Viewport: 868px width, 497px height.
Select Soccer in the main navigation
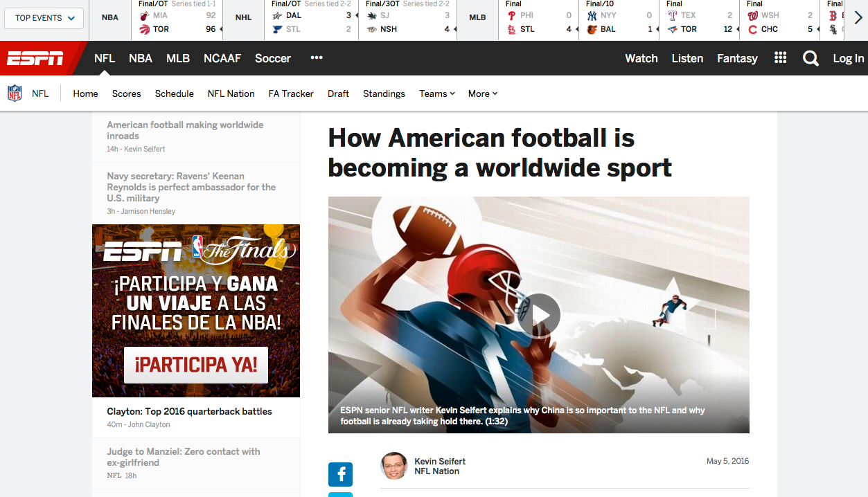[273, 58]
